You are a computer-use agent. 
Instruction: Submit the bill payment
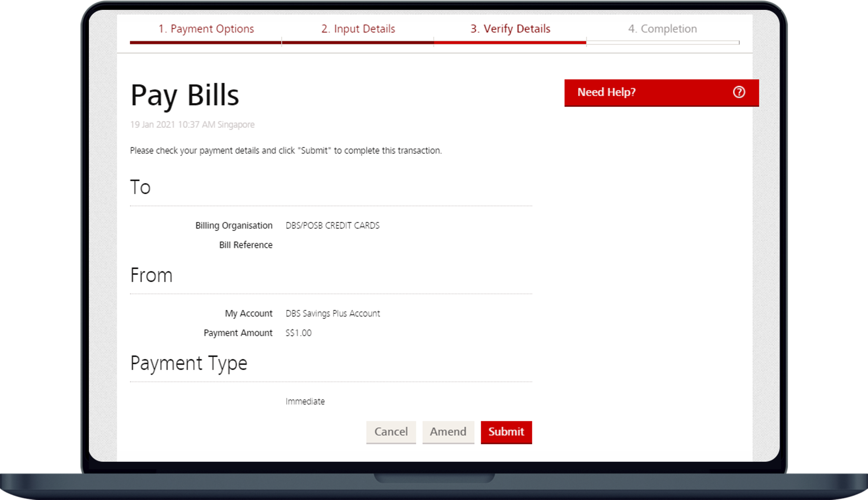point(506,432)
